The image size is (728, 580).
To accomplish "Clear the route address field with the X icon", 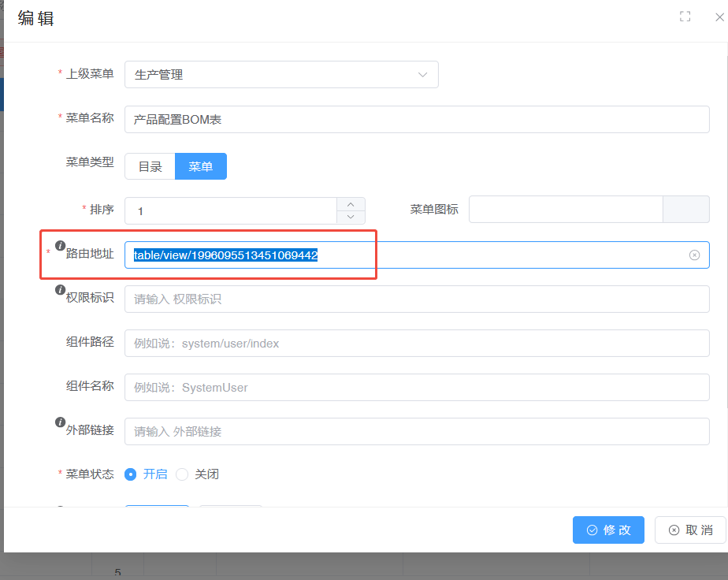I will point(694,255).
